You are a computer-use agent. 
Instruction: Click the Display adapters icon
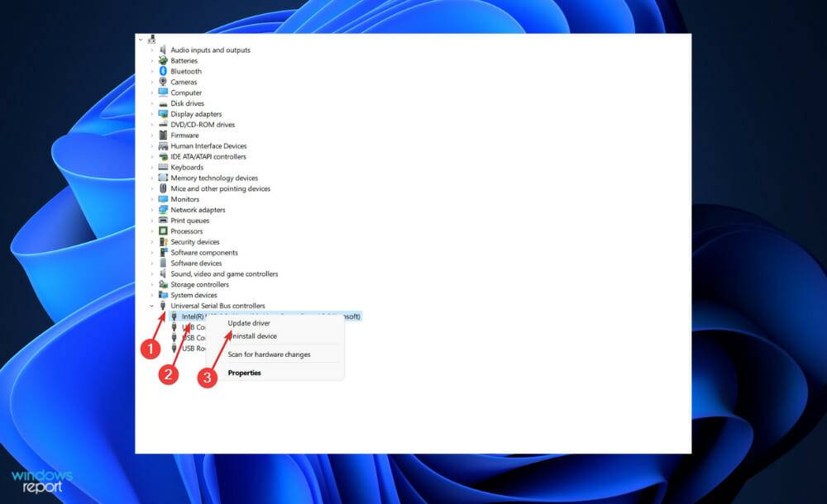coord(163,114)
